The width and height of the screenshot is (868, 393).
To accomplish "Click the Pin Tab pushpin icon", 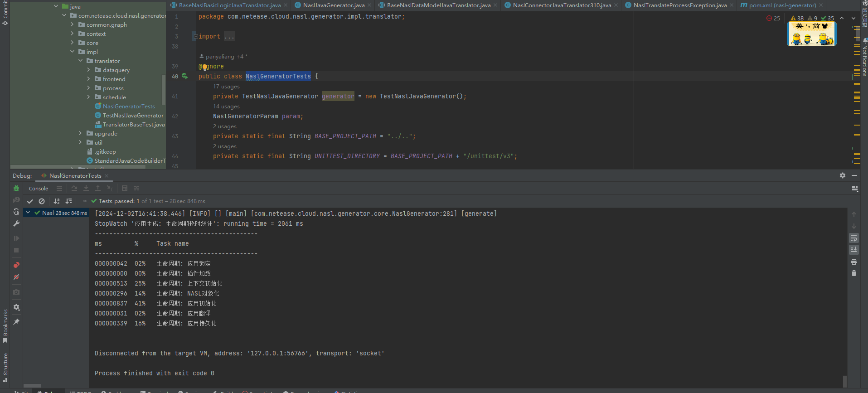I will click(x=16, y=321).
